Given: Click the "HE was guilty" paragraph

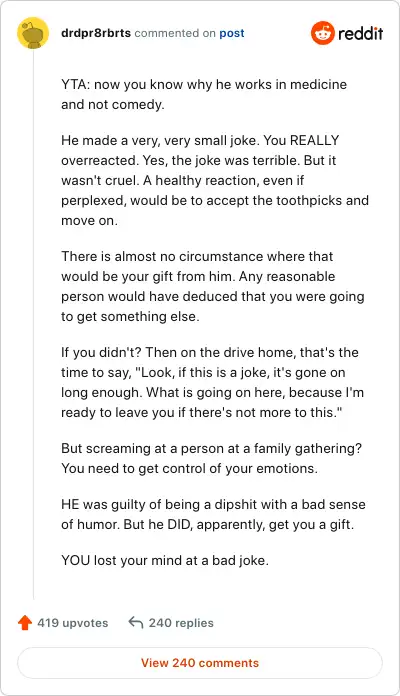Looking at the screenshot, I should 214,514.
